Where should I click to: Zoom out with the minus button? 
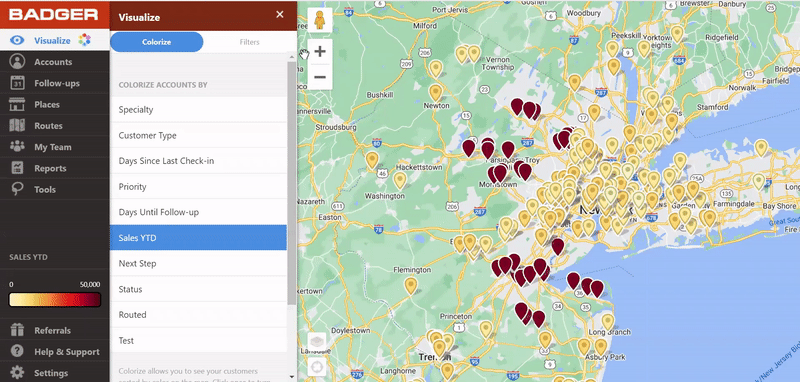click(x=320, y=77)
